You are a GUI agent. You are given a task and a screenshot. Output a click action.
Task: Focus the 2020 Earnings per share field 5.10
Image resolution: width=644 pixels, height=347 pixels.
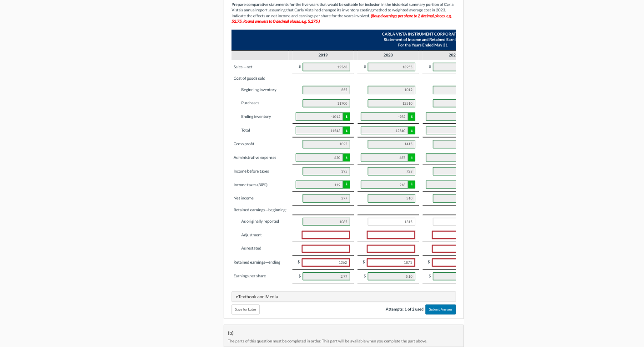(391, 276)
